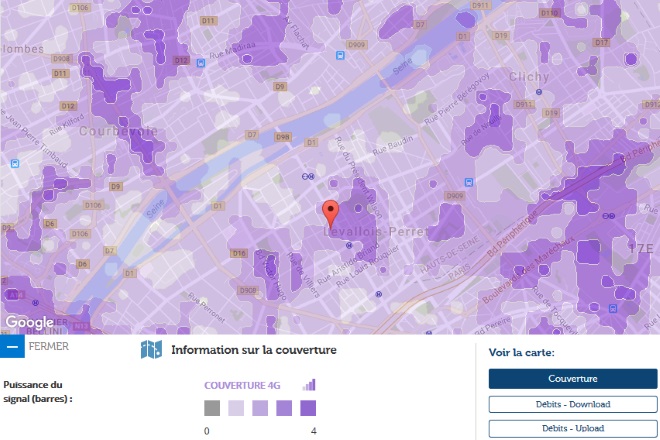Select the middle light purple legend swatch
Viewport: 660px width, 440px height.
(x=260, y=408)
